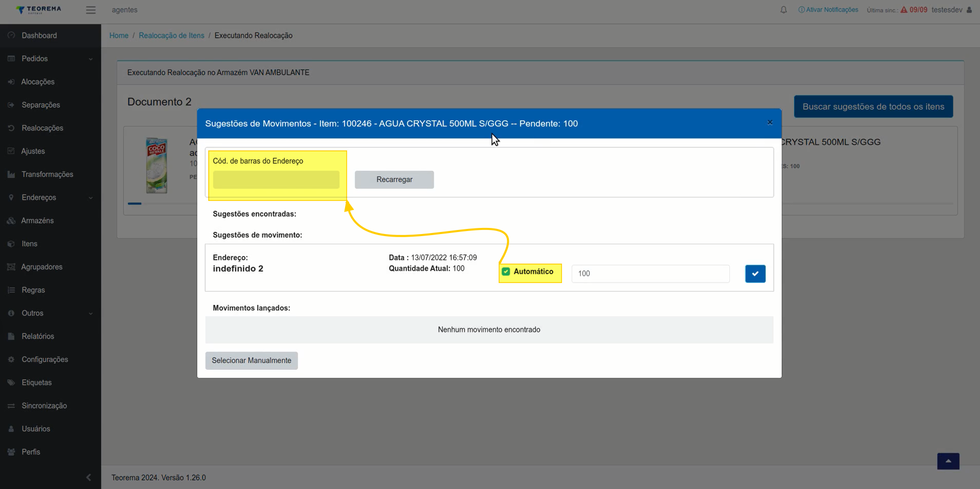
Task: Open the Relatórios menu item
Action: tap(51, 337)
